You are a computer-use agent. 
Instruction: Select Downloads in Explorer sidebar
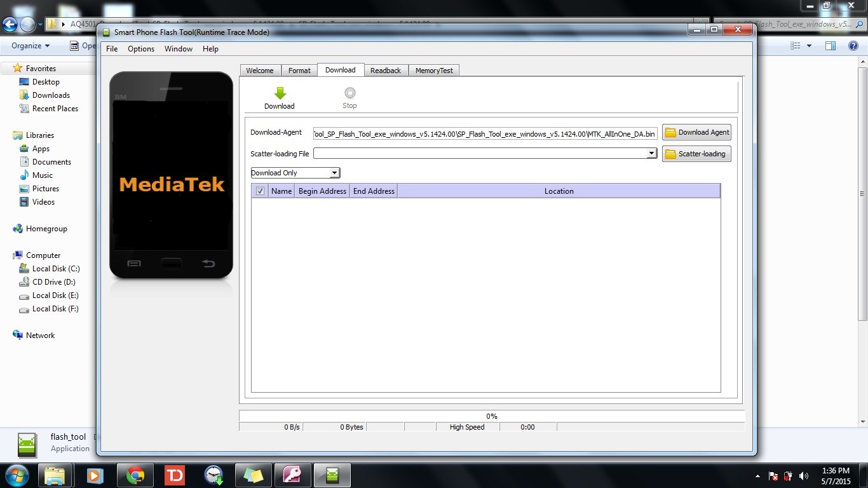[51, 95]
